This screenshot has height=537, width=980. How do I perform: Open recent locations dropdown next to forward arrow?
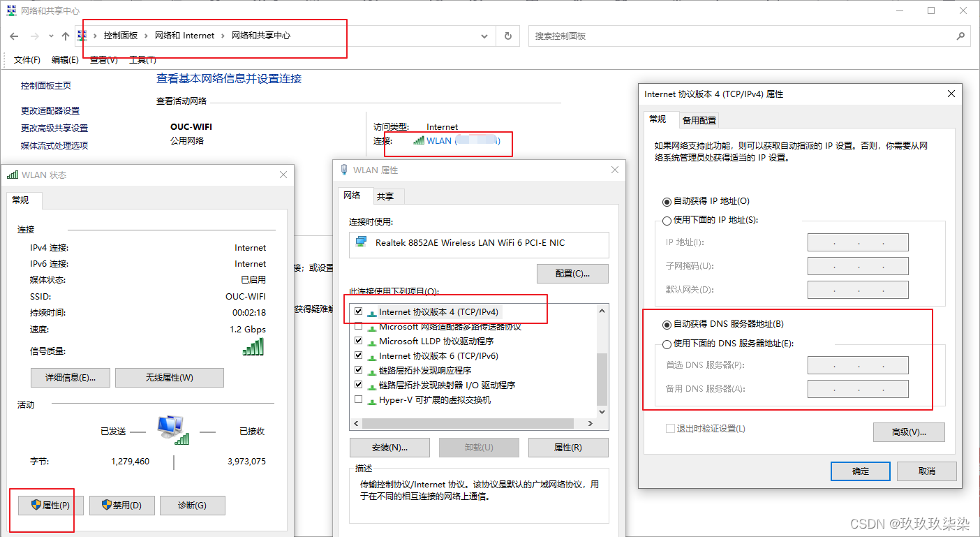click(x=50, y=36)
